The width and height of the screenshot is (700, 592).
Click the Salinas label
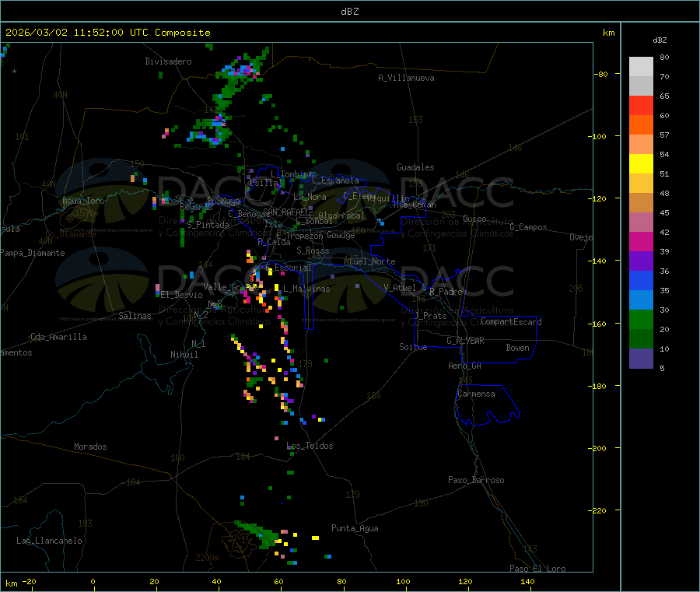coord(135,316)
